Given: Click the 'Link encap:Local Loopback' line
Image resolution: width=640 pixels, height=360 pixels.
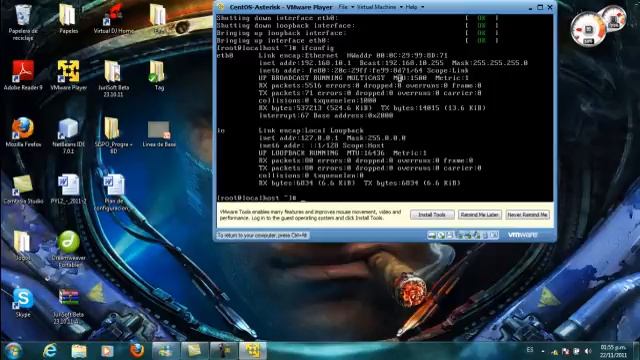Looking at the screenshot, I should point(311,131).
